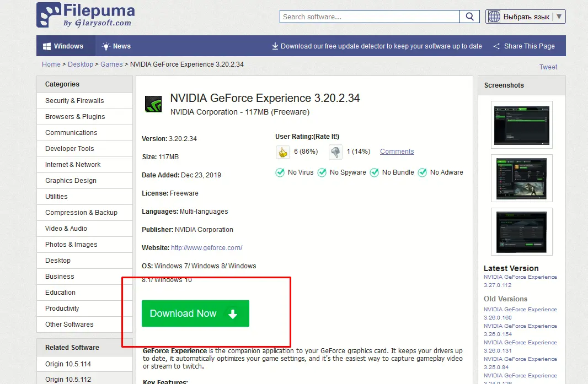Open Compression & Backup category
The height and width of the screenshot is (384, 588).
[x=85, y=213]
